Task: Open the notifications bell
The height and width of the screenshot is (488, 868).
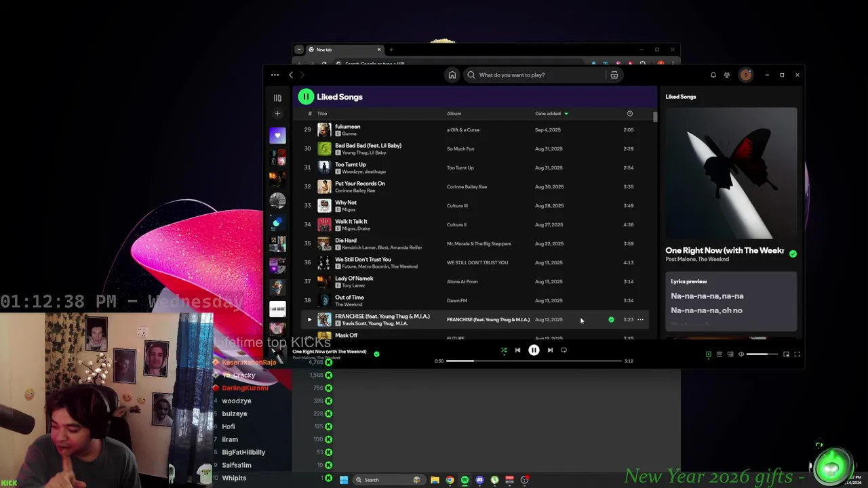Action: click(713, 75)
